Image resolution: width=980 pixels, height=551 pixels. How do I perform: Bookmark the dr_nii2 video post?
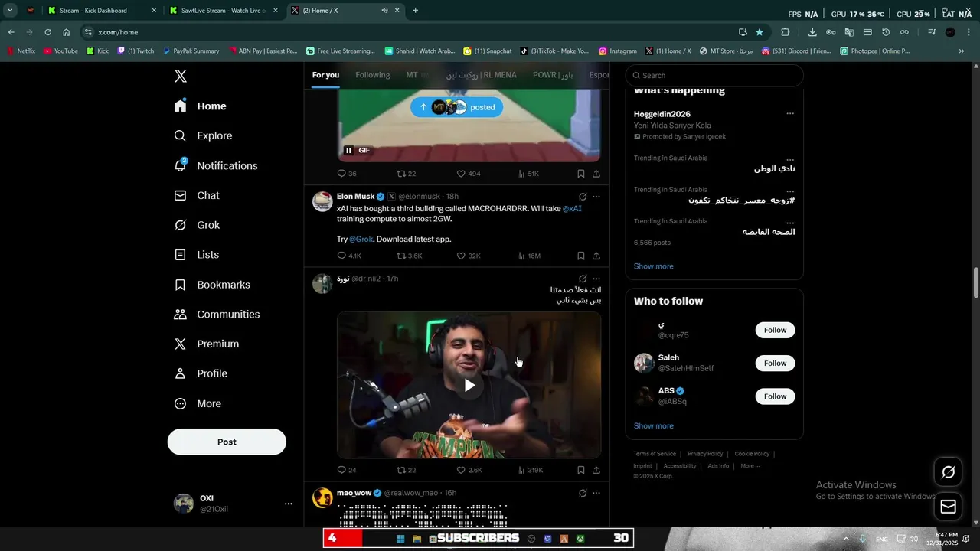point(580,470)
